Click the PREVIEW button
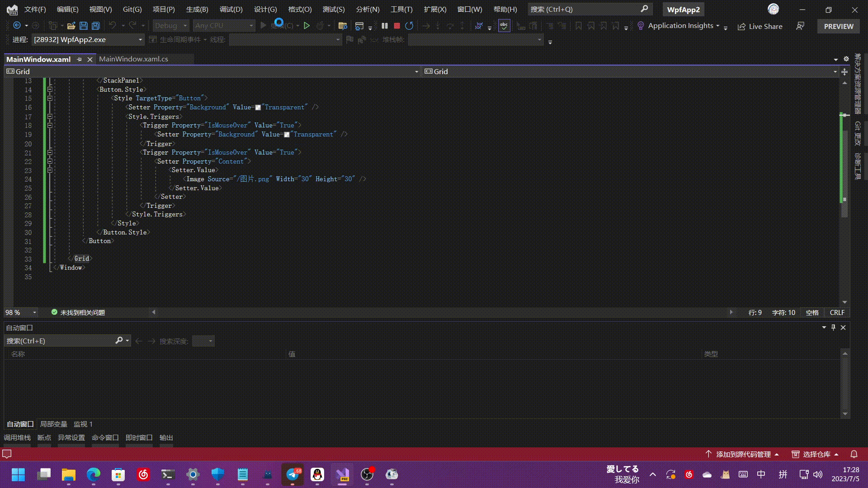 (x=839, y=26)
